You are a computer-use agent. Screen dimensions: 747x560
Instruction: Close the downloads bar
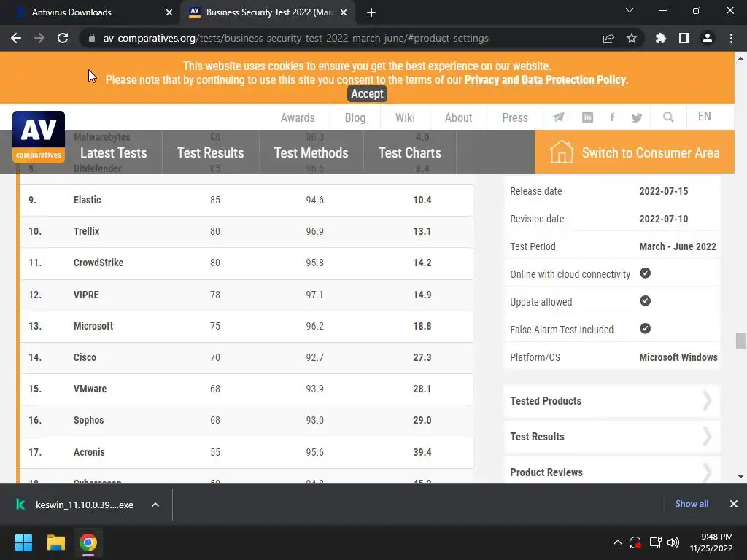pyautogui.click(x=734, y=504)
